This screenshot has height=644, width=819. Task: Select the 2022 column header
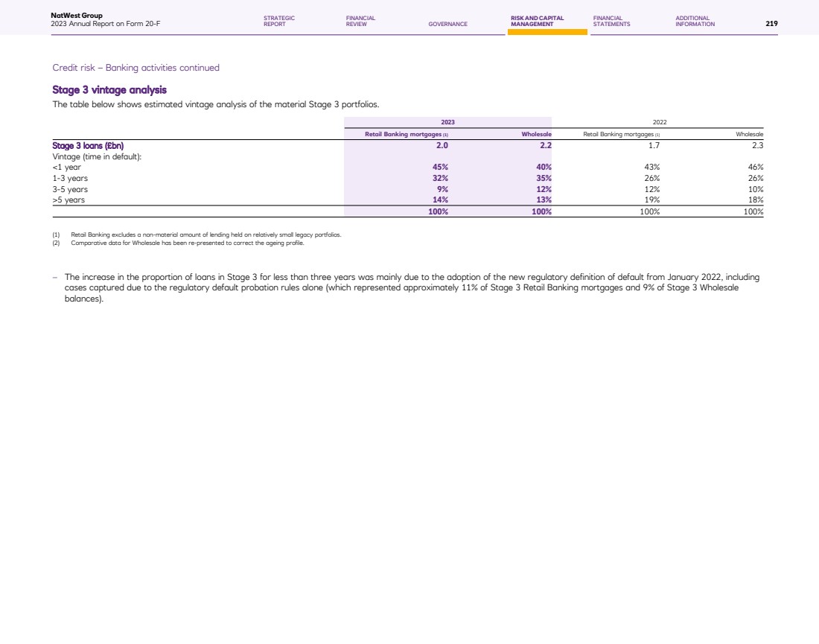click(659, 121)
